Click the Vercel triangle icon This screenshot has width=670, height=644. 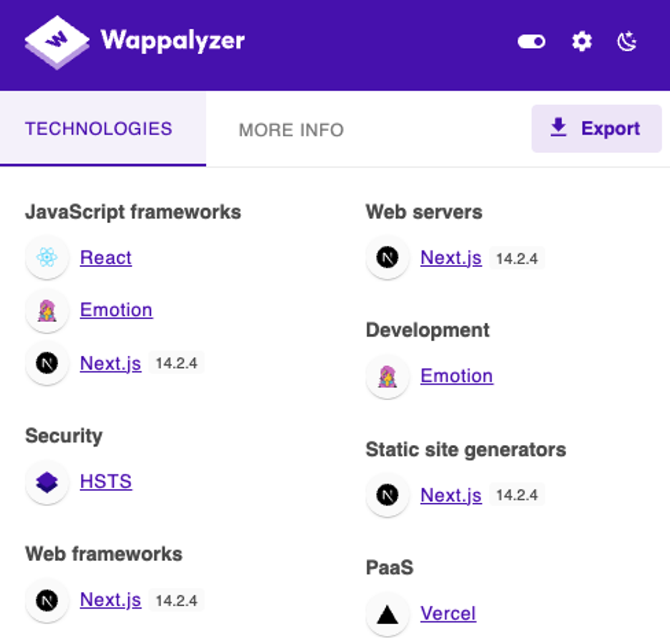[387, 614]
